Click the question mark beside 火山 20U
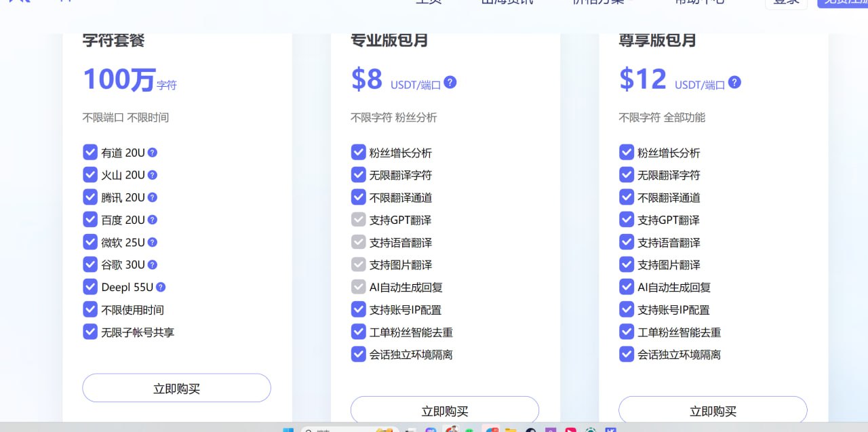This screenshot has height=432, width=868. pyautogui.click(x=153, y=175)
